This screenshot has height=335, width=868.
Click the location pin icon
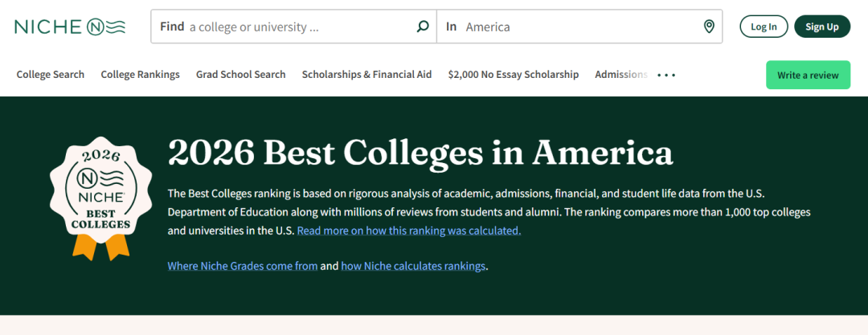tap(709, 27)
